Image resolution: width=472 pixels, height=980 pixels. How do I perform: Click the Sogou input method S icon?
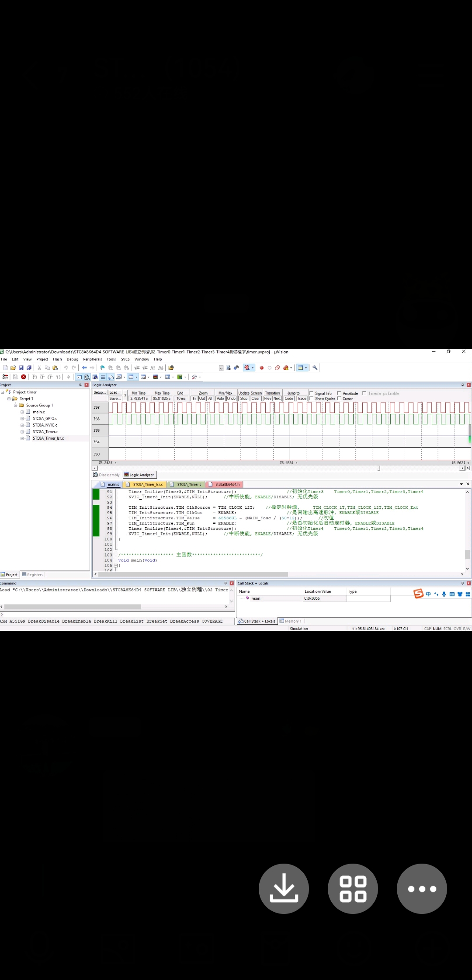pyautogui.click(x=418, y=594)
